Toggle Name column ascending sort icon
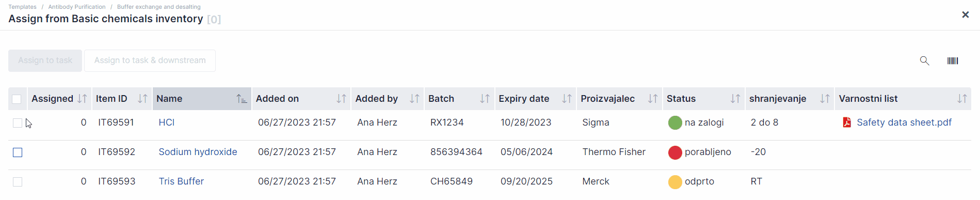Viewport: 980px width, 200px height. (242, 99)
